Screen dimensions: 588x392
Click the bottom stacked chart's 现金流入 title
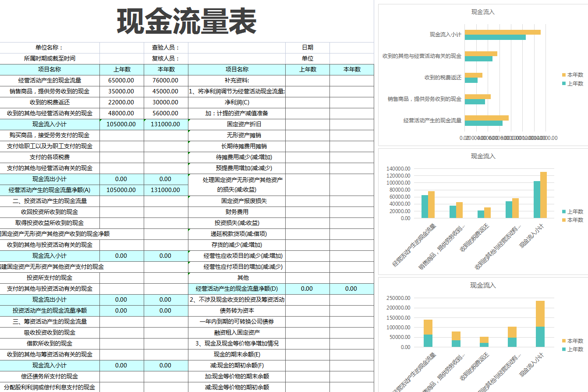(483, 285)
